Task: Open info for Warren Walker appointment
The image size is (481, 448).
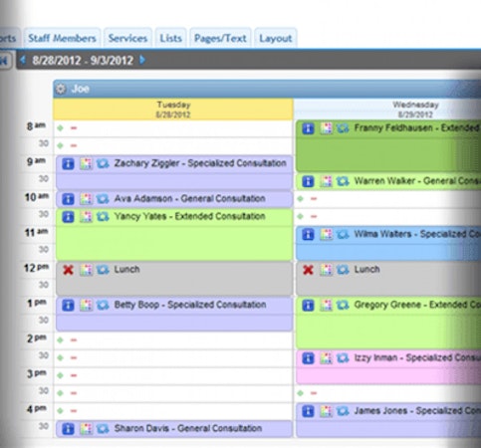Action: pyautogui.click(x=308, y=181)
